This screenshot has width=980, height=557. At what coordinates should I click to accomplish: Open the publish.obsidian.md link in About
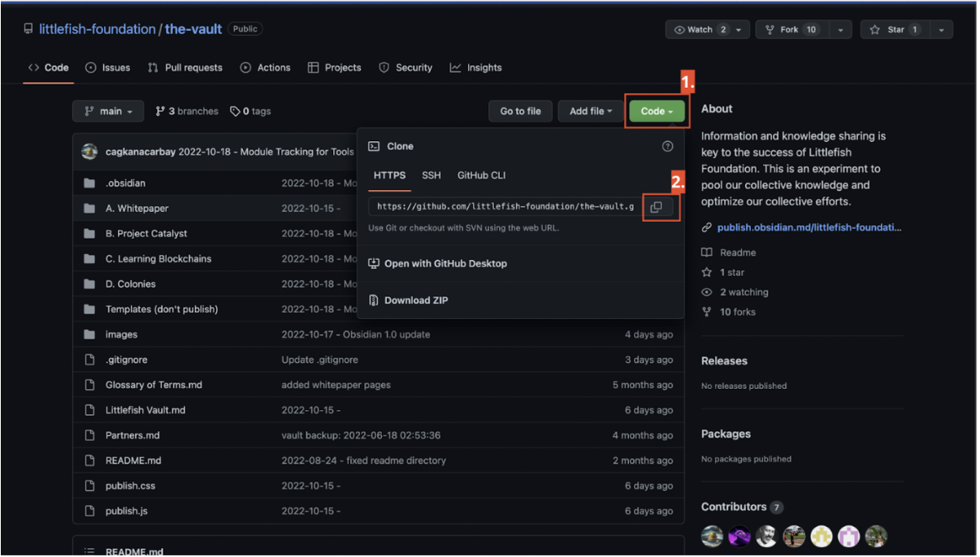click(809, 227)
